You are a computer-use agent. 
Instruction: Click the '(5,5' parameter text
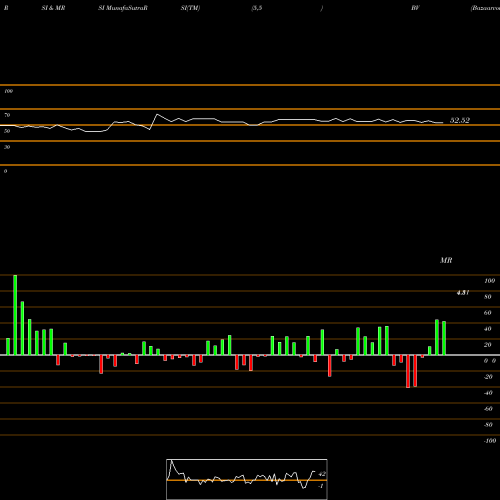(x=257, y=8)
